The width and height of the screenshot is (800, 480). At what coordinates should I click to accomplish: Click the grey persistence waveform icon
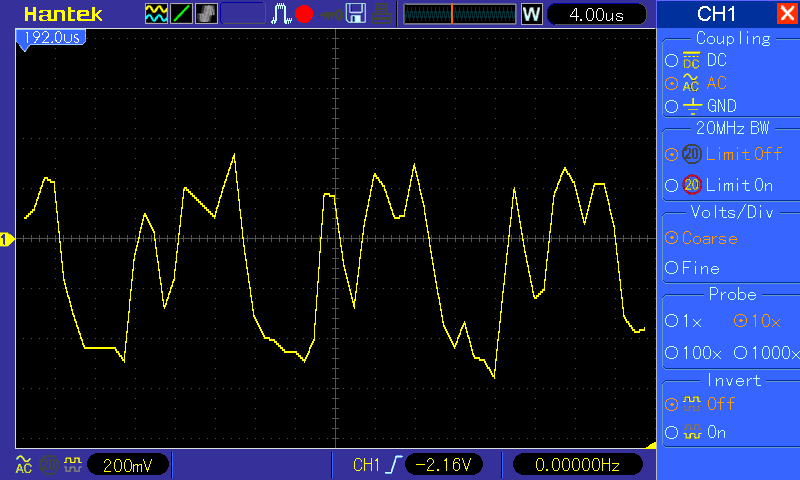pyautogui.click(x=206, y=14)
